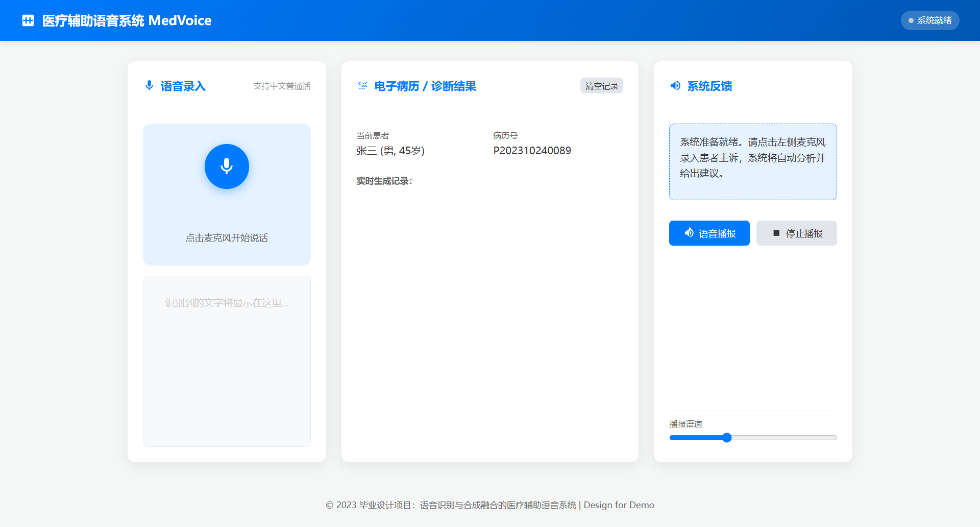
Task: Click the speaker icon beside 系统反馈
Action: point(675,86)
